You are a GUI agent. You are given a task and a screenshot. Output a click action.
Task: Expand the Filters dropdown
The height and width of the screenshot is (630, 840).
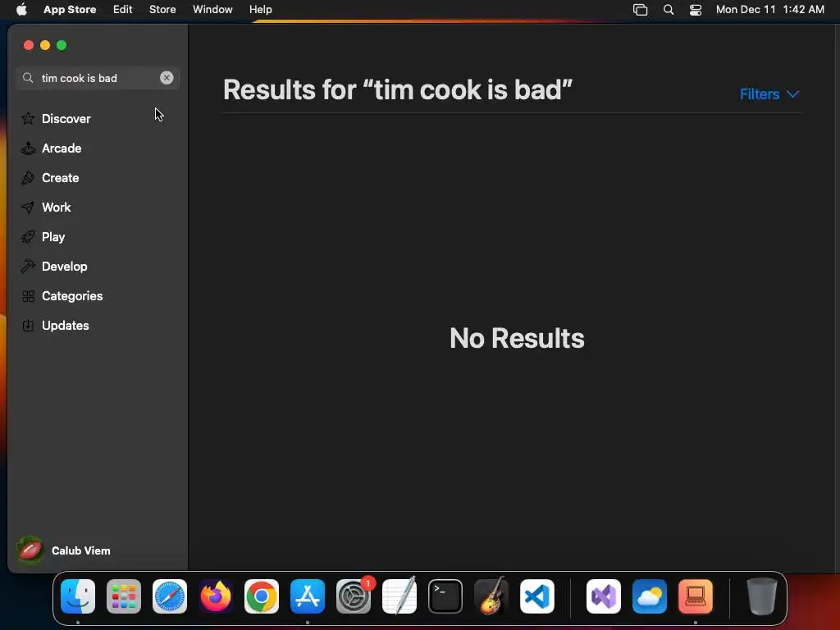click(769, 94)
